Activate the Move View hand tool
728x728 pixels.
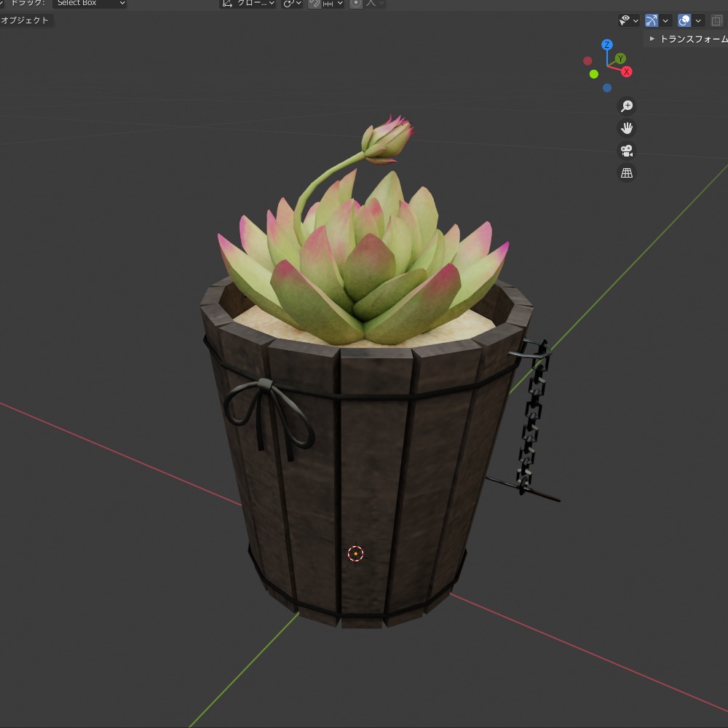(x=626, y=128)
